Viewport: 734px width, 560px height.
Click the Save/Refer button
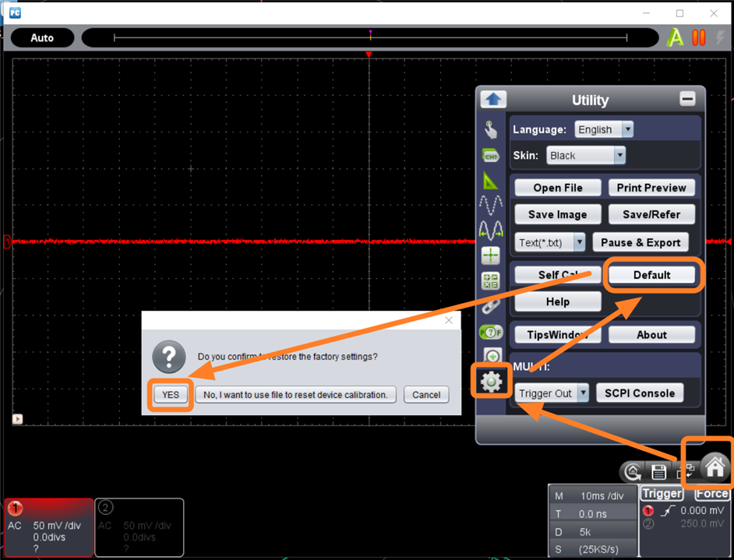pyautogui.click(x=651, y=214)
